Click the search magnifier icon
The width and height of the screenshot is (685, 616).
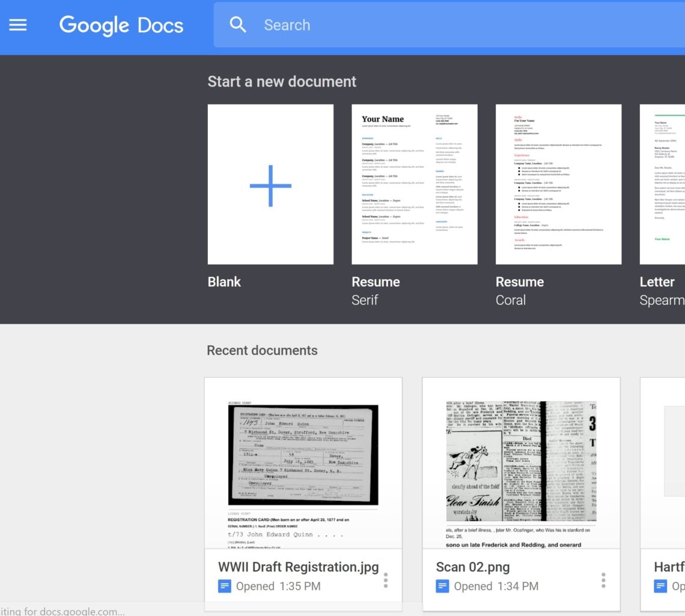pyautogui.click(x=238, y=25)
